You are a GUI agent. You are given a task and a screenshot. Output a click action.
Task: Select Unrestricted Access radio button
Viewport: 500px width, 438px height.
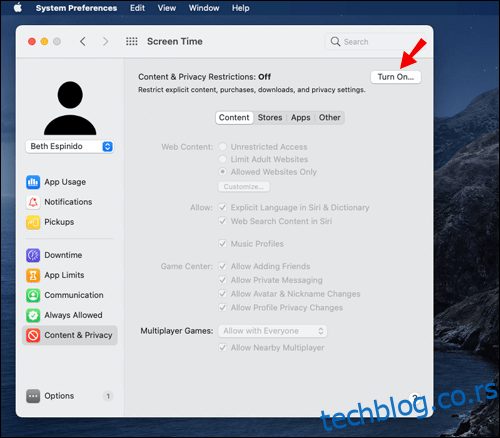(x=222, y=147)
